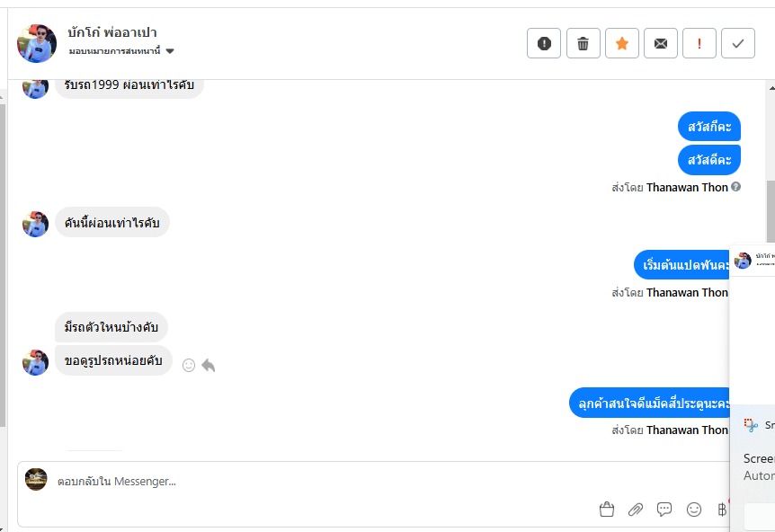Click the บักโก๋ พ่ออาเปา contact name

tap(112, 32)
